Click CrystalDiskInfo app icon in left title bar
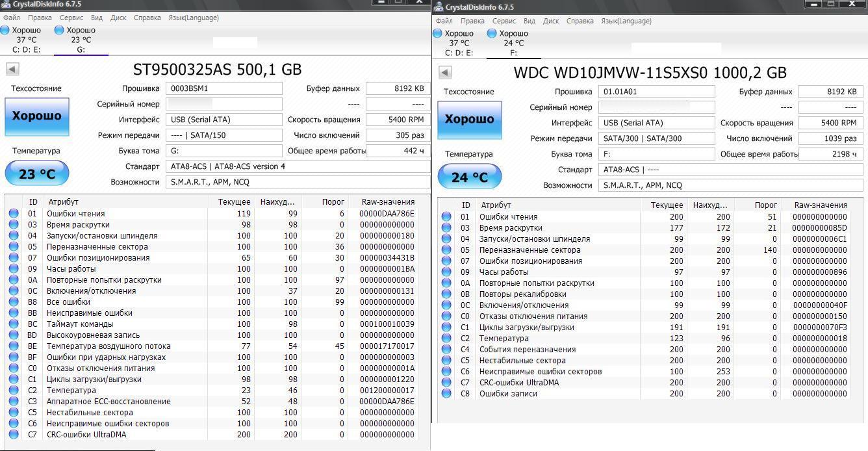868x451 pixels. (5, 4)
